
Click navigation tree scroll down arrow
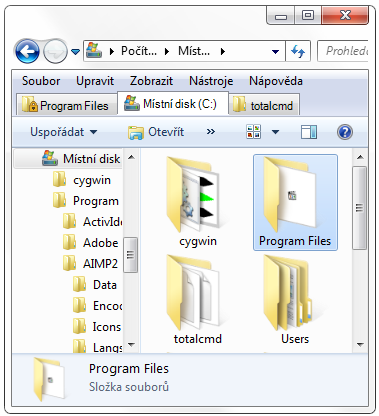[x=131, y=344]
